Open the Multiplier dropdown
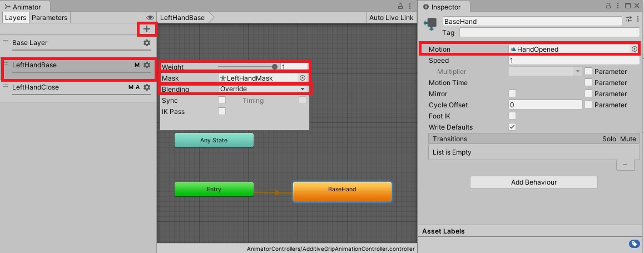 [x=546, y=72]
